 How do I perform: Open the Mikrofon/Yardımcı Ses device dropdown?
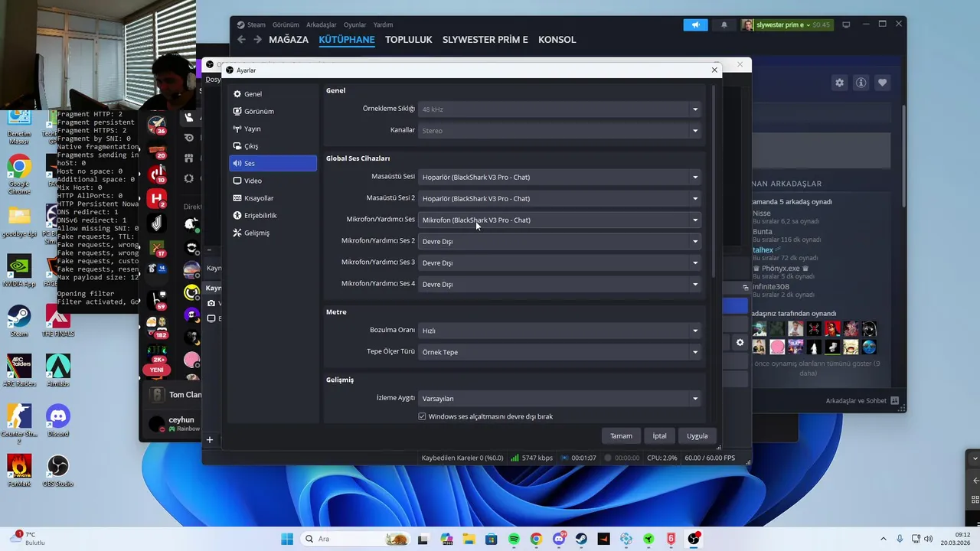(560, 220)
